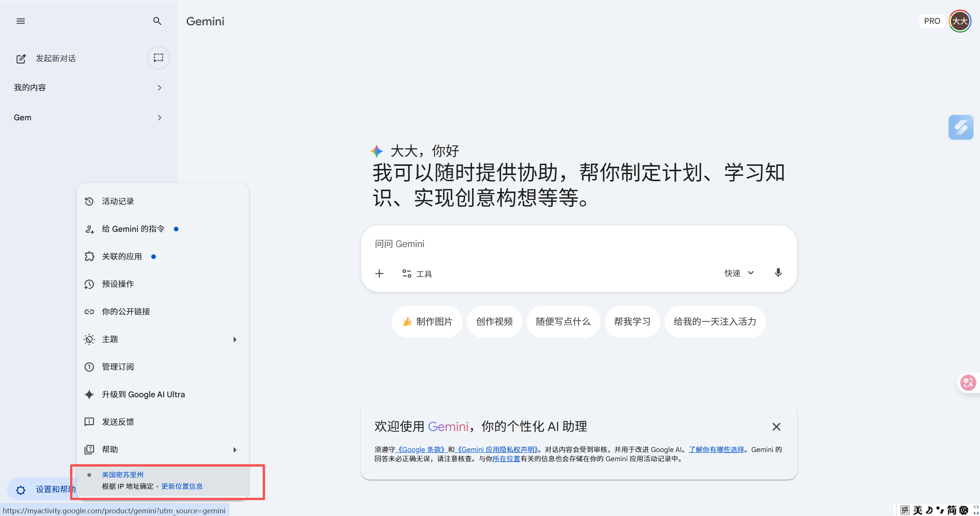Select 关联的应用 menu item
This screenshot has height=516, width=980.
[x=122, y=257]
